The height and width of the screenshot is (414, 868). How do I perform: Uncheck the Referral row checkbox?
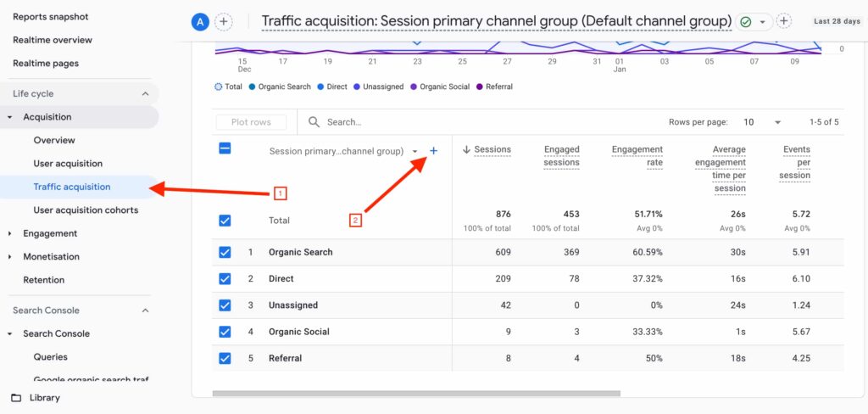[x=225, y=359]
